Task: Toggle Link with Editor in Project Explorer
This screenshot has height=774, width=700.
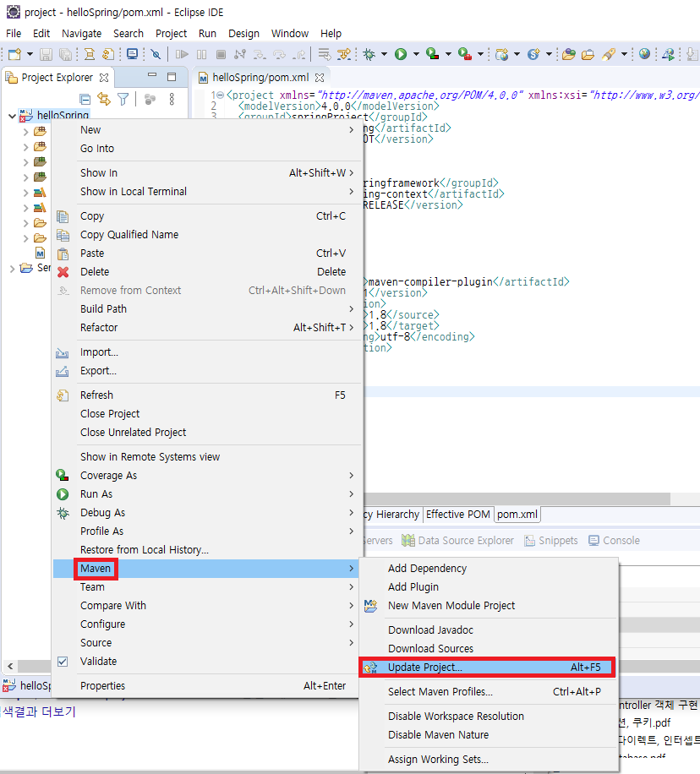Action: point(104,99)
